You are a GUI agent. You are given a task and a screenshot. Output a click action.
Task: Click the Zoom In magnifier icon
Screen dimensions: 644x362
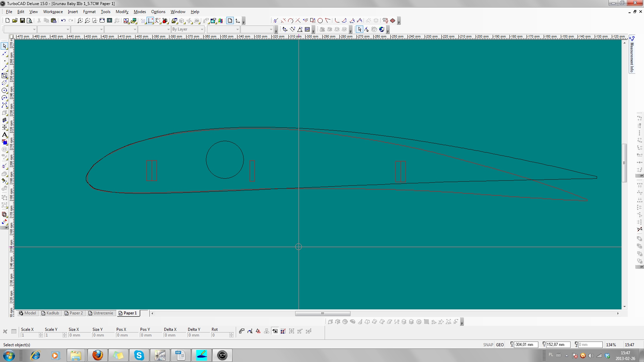80,20
